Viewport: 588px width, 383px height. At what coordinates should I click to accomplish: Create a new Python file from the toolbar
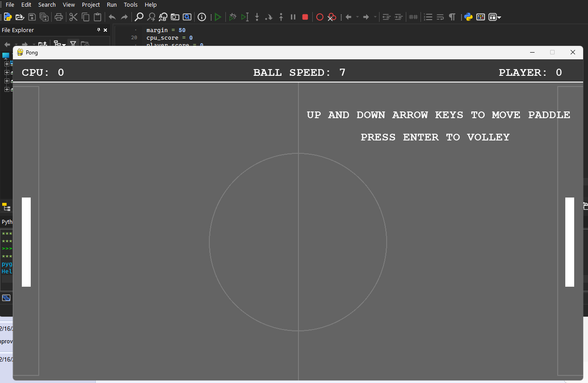point(8,17)
